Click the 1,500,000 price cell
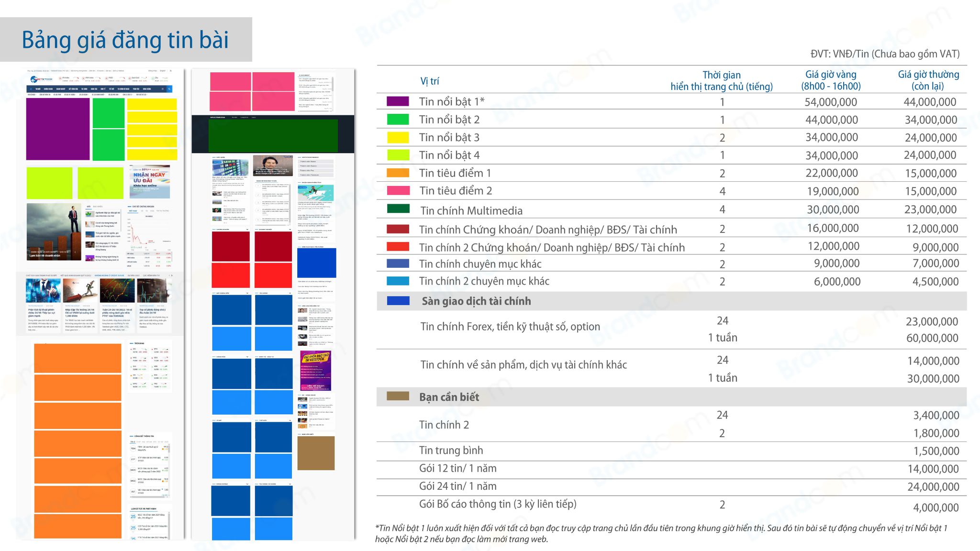980x551 pixels. 936,451
